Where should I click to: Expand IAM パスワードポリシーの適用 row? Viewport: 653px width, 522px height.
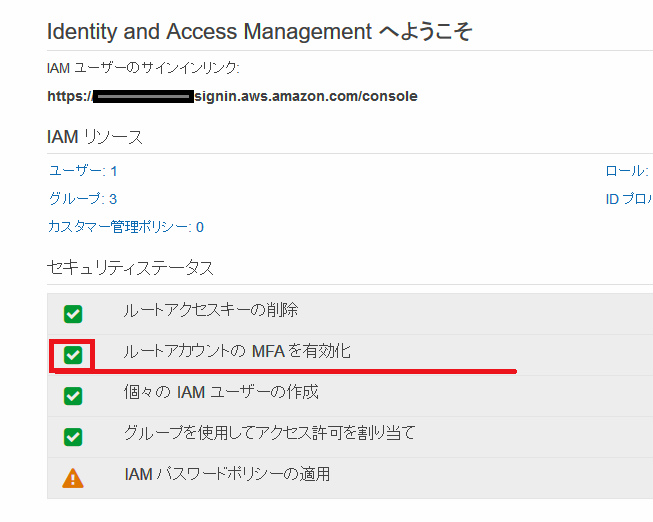(226, 474)
